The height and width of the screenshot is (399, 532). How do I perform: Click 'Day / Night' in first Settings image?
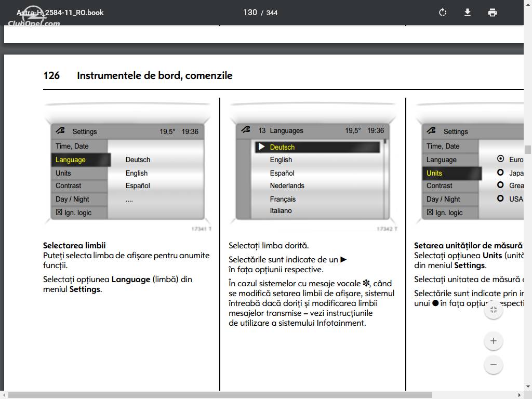point(72,199)
